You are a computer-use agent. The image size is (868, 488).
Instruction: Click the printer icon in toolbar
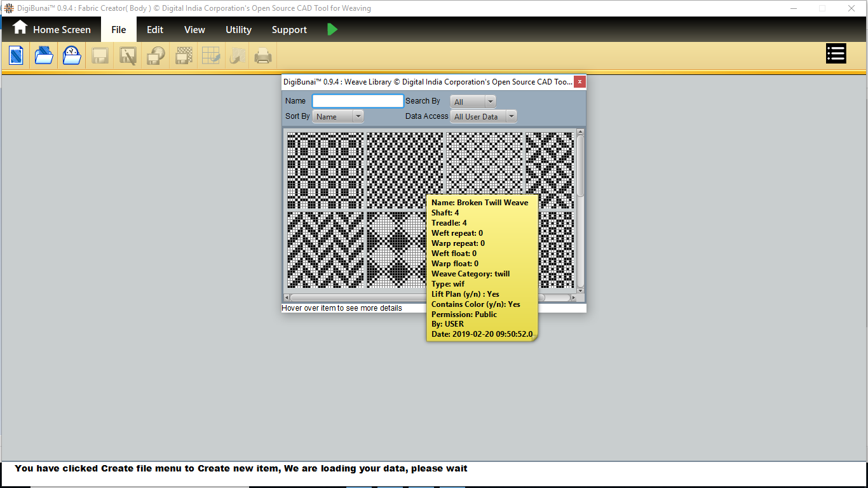[x=262, y=57]
